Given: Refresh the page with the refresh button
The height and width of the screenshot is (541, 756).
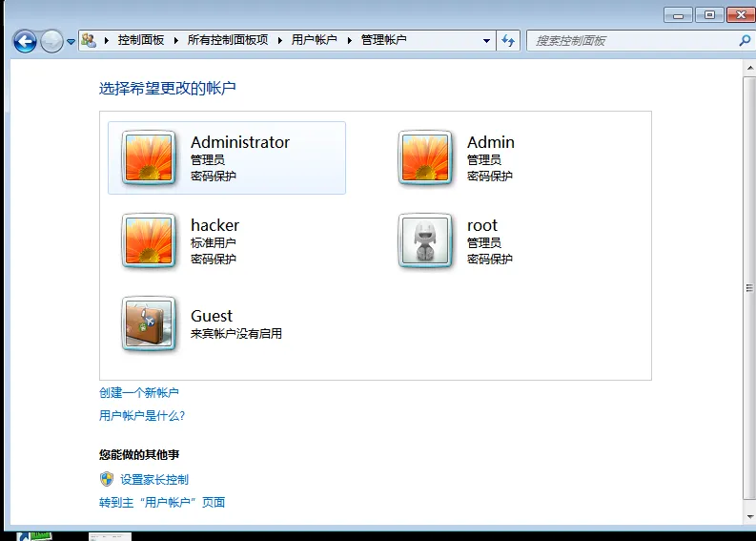Looking at the screenshot, I should (508, 41).
